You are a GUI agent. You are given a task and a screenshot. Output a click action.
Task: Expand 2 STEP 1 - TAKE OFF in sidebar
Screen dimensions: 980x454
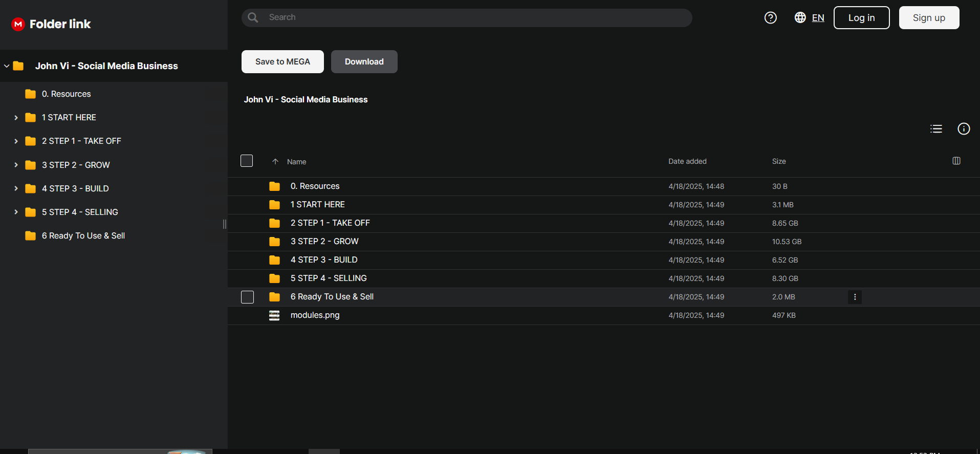point(16,141)
